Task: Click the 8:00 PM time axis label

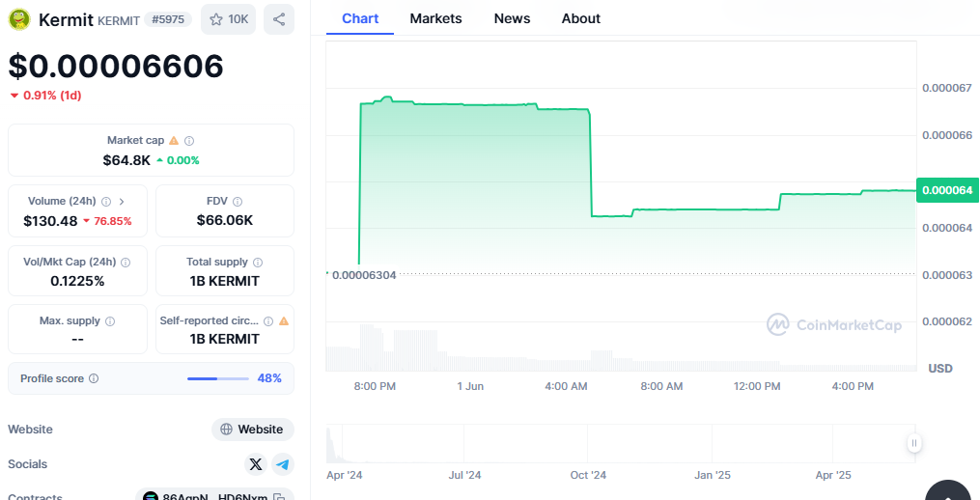Action: click(375, 386)
